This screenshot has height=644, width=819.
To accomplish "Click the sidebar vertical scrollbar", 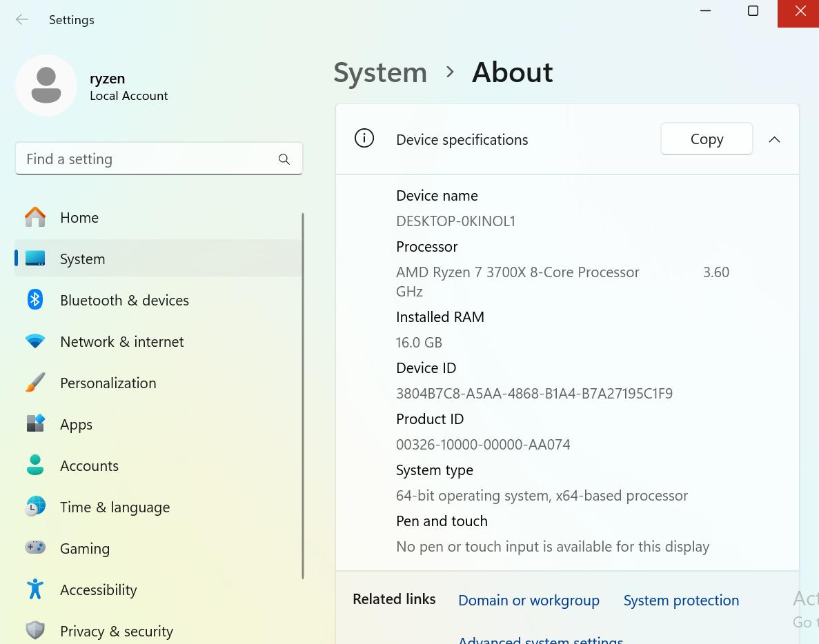I will 303,396.
